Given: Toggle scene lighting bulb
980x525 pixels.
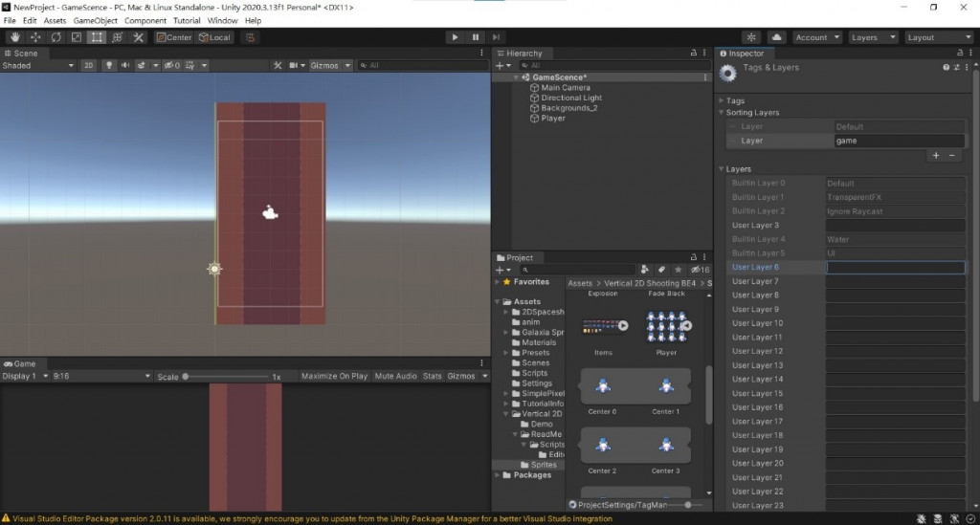Looking at the screenshot, I should 109,65.
